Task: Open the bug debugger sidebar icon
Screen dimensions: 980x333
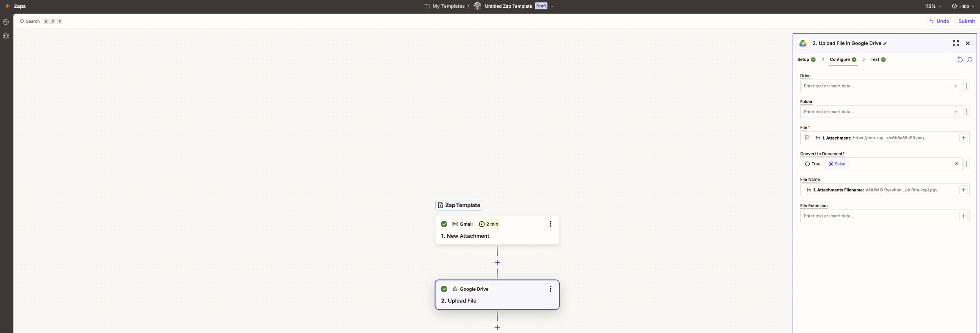Action: [6, 36]
